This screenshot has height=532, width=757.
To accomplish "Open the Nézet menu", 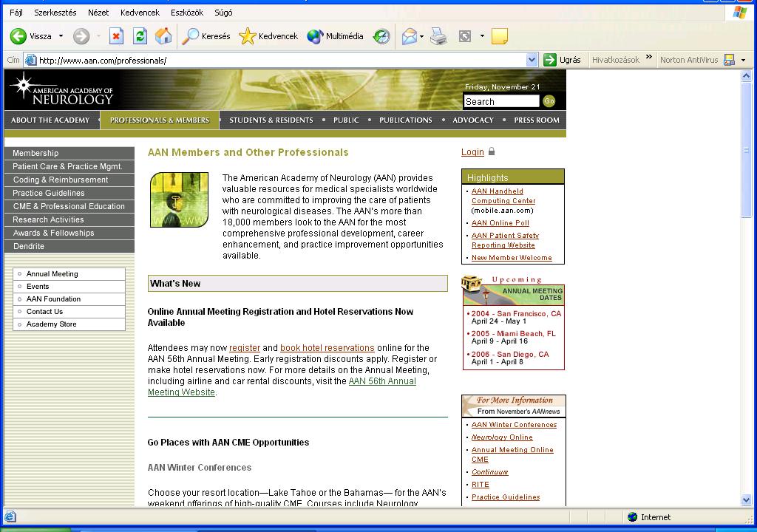I will pos(98,13).
